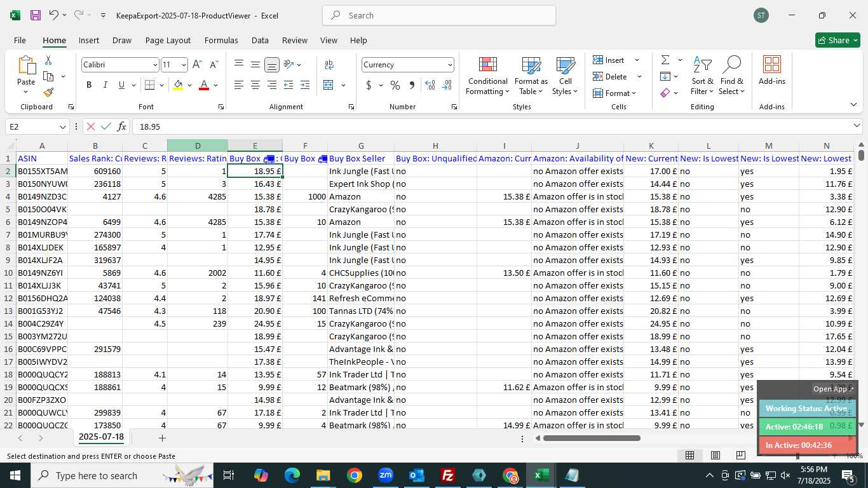The width and height of the screenshot is (868, 488).
Task: Switch to the Insert tab
Action: (89, 40)
